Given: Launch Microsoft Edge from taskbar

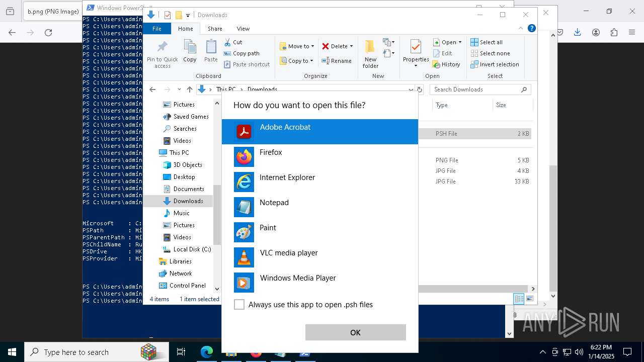Looking at the screenshot, I should pyautogui.click(x=207, y=352).
